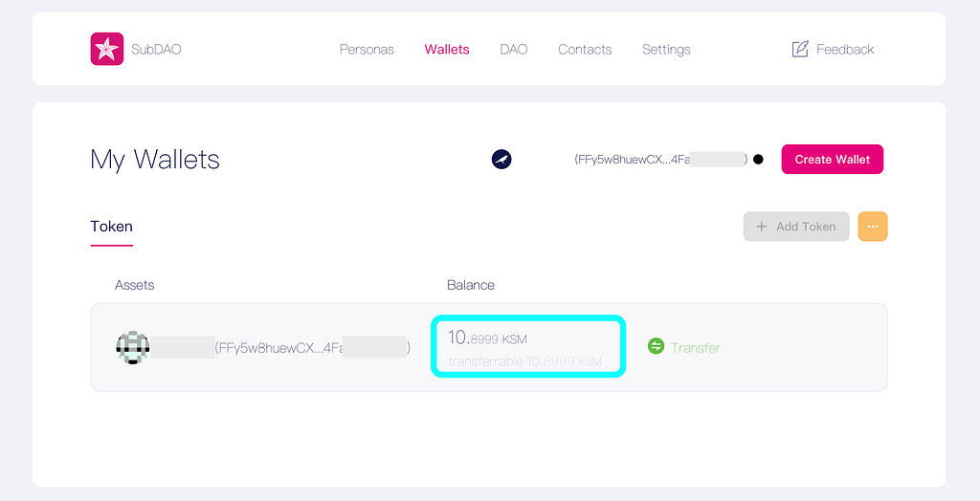
Task: Open the Personas page
Action: 367,50
